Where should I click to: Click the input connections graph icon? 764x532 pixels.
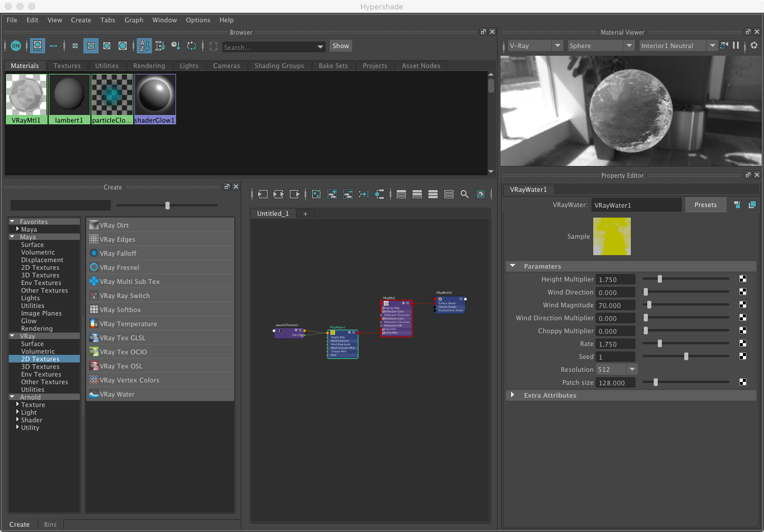(x=262, y=194)
